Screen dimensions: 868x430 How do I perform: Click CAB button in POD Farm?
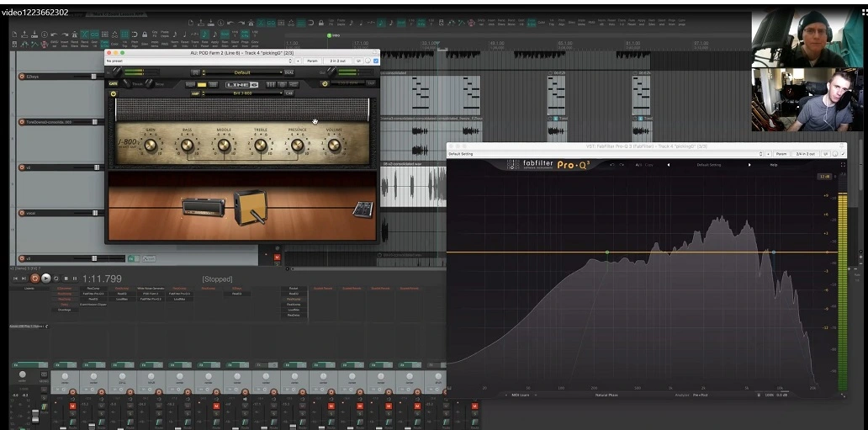(x=289, y=93)
